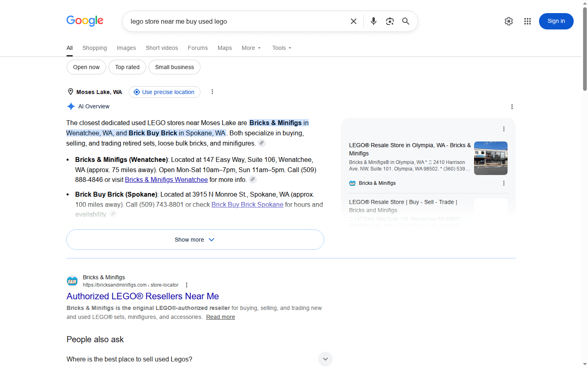The image size is (588, 368).
Task: Toggle the Top rated filter chip
Action: tap(127, 67)
